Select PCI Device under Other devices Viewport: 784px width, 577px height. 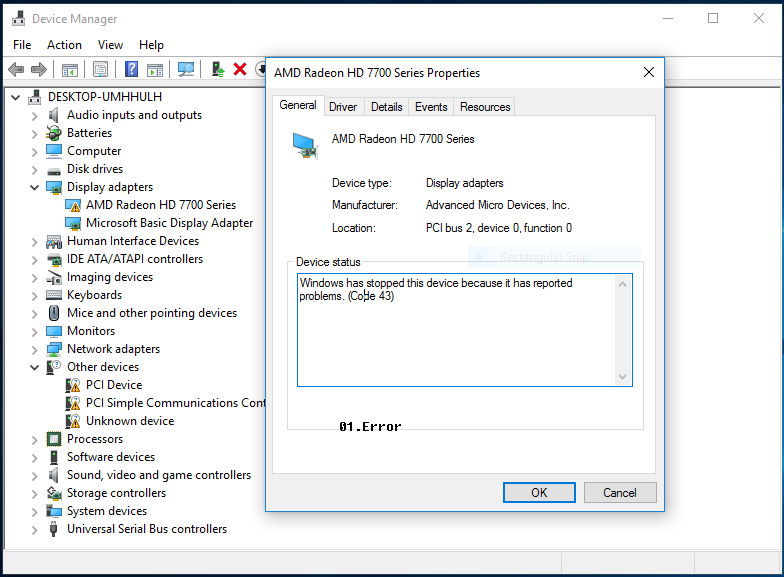point(114,385)
